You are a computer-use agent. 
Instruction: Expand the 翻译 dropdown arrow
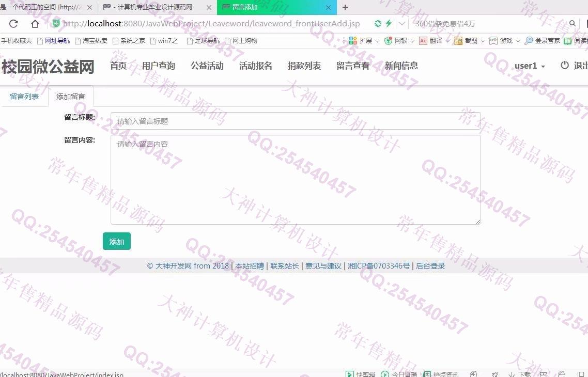[x=447, y=41]
